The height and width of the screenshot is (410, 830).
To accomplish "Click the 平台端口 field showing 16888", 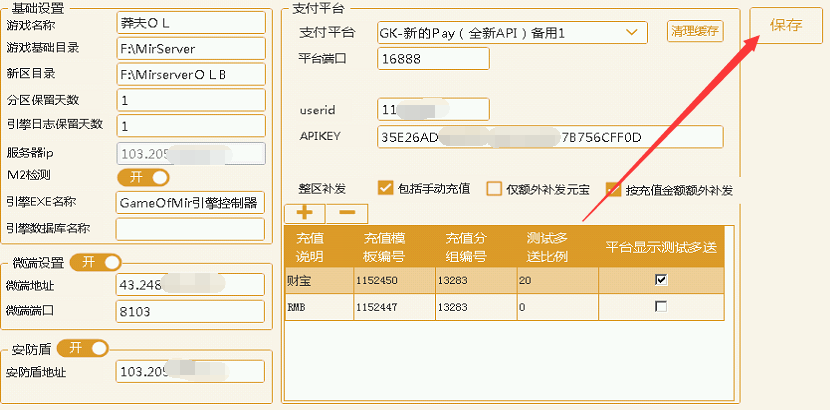I will [x=433, y=58].
